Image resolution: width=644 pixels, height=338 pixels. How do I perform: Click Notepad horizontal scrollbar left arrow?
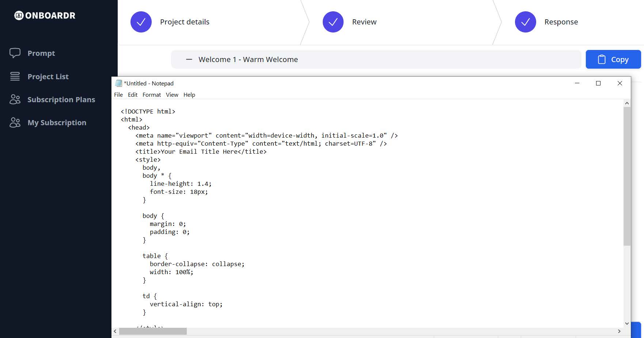[115, 331]
